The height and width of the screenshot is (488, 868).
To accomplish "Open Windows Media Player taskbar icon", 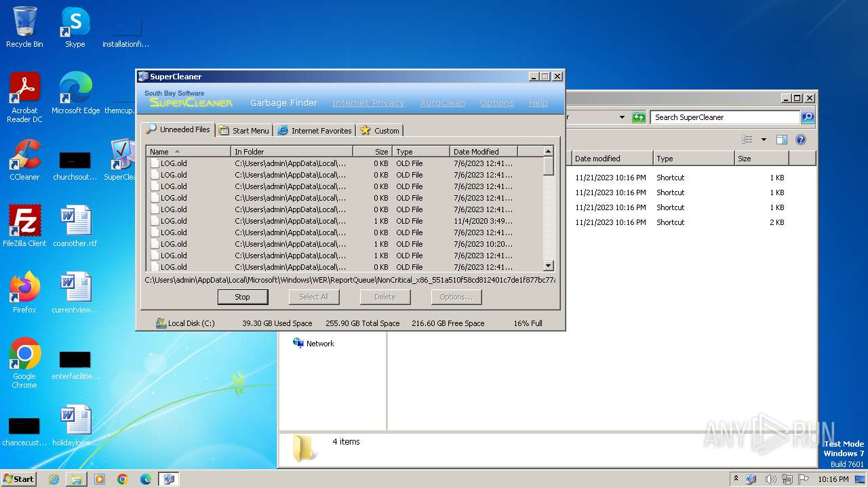I will [x=100, y=479].
